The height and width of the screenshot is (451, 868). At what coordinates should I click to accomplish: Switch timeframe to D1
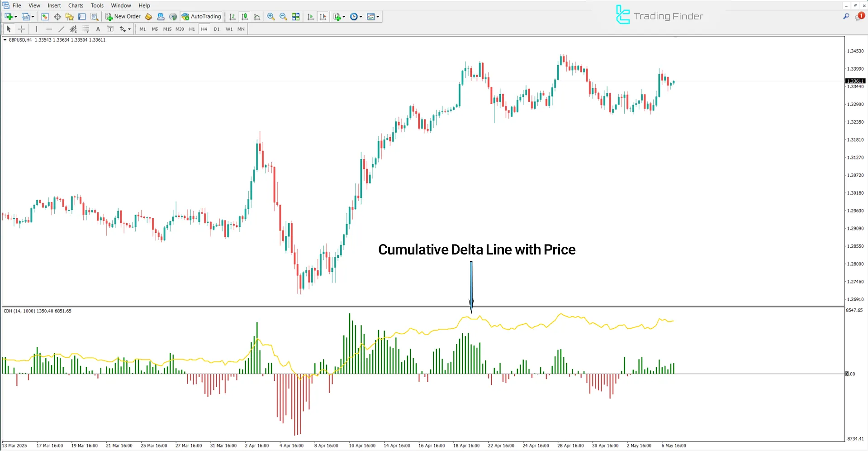pos(217,29)
